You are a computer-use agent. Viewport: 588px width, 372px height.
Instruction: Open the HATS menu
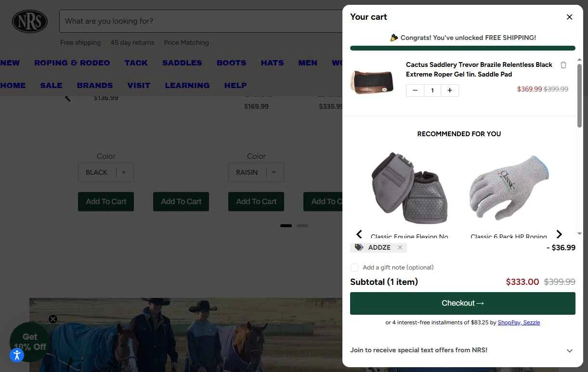click(x=272, y=63)
